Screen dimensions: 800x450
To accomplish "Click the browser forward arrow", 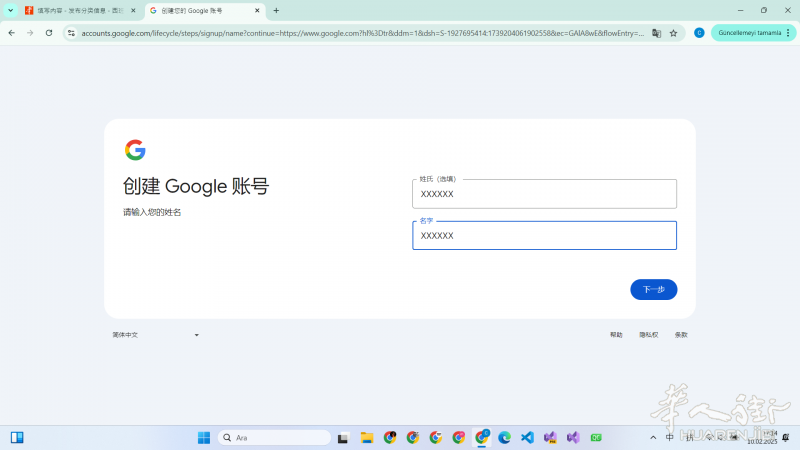I will coord(30,33).
